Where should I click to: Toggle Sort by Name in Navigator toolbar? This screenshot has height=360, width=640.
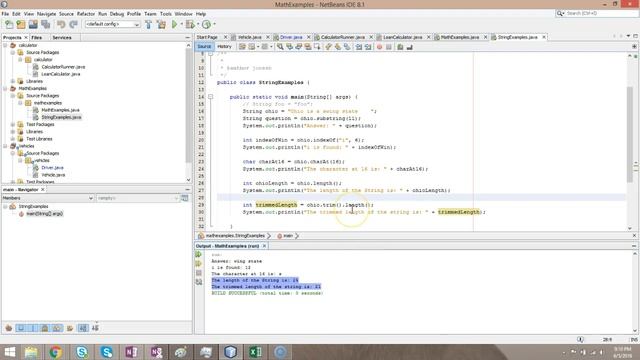click(83, 328)
